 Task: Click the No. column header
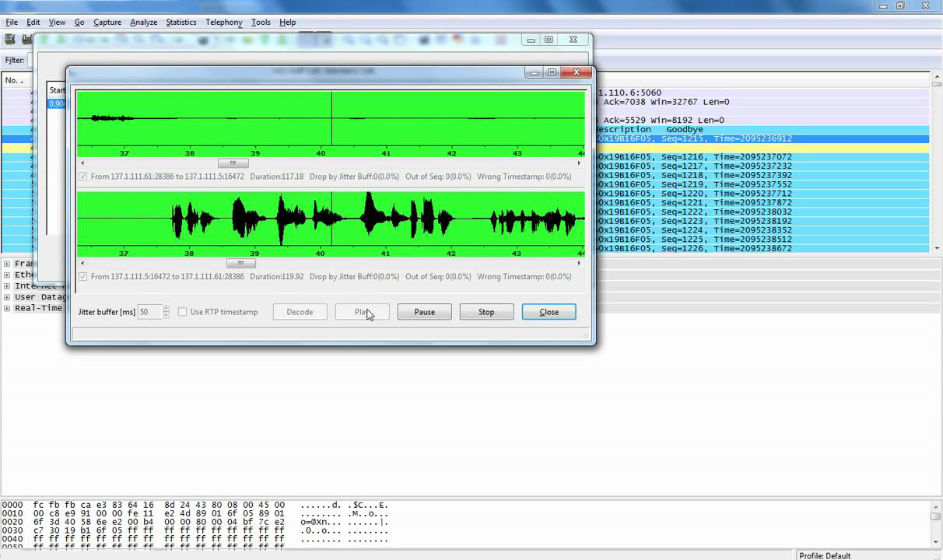point(16,80)
